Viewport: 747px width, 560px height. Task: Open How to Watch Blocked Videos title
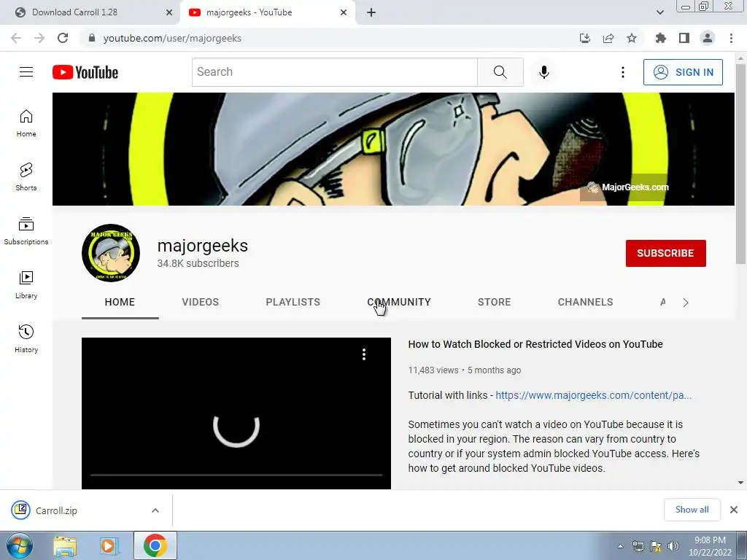(535, 344)
